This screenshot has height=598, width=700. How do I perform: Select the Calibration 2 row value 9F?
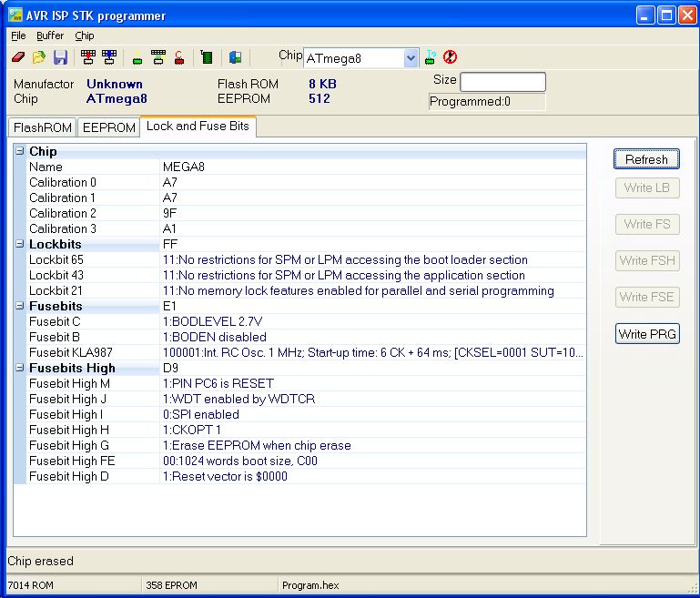click(169, 213)
